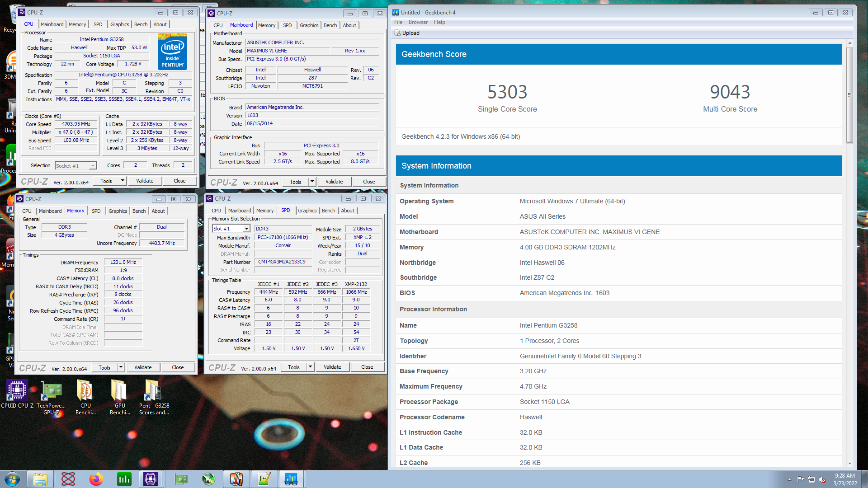Click the Upload label in Geekbench
The image size is (868, 488).
(411, 33)
